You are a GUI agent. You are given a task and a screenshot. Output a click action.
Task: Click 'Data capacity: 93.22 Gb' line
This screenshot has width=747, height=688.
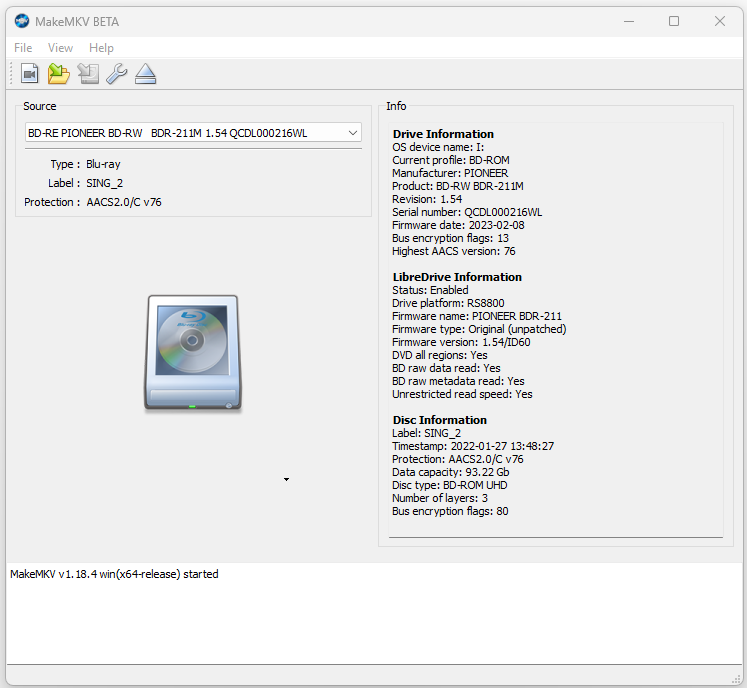[x=450, y=472]
